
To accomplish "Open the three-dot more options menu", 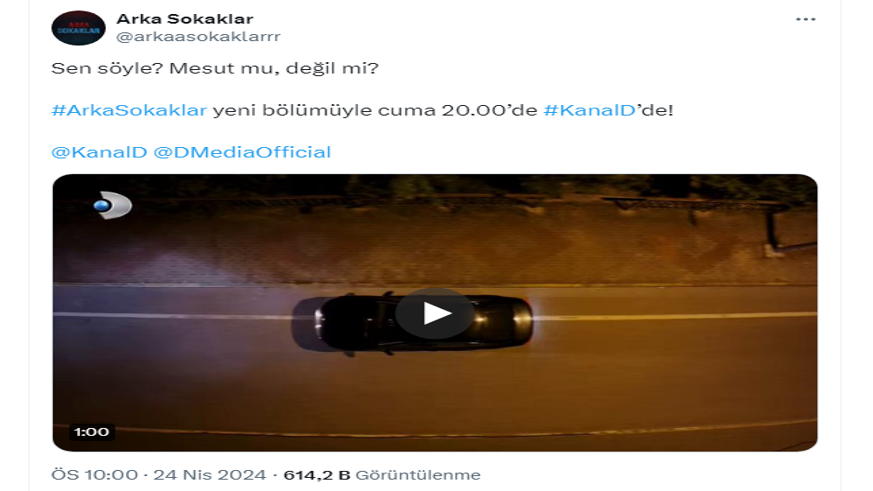I will tap(805, 19).
